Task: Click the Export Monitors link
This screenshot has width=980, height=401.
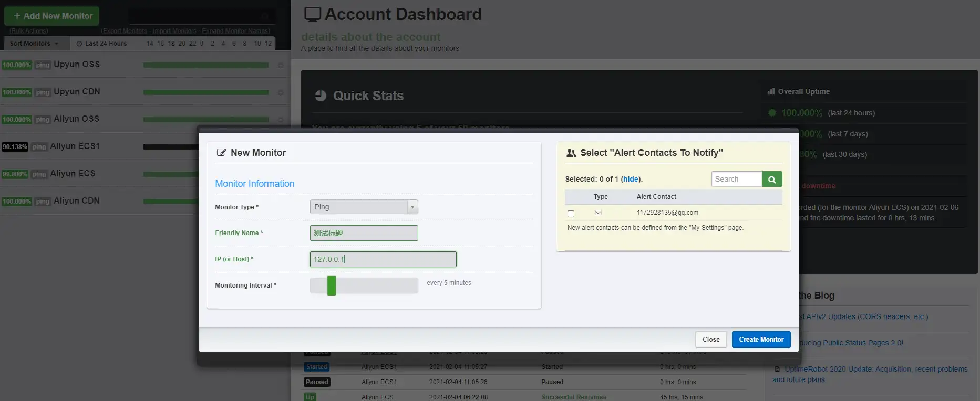Action: 124,31
